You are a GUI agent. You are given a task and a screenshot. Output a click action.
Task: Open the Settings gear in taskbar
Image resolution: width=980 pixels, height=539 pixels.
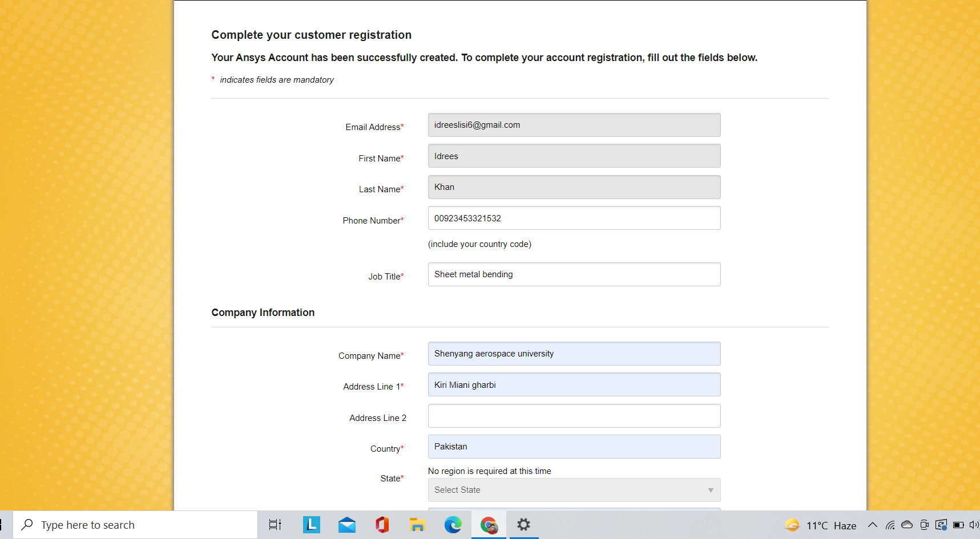[x=523, y=525]
